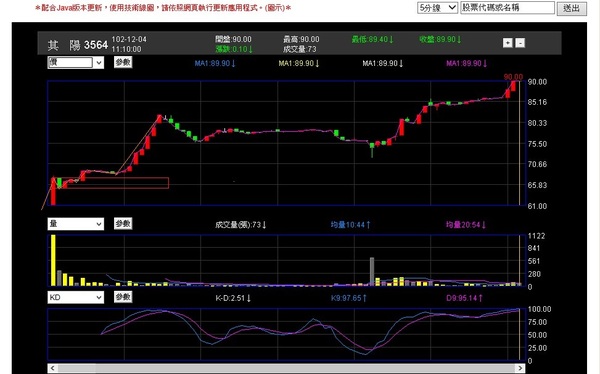The height and width of the screenshot is (374, 600).
Task: Click the blue 均量10:44 label
Action: [350, 225]
